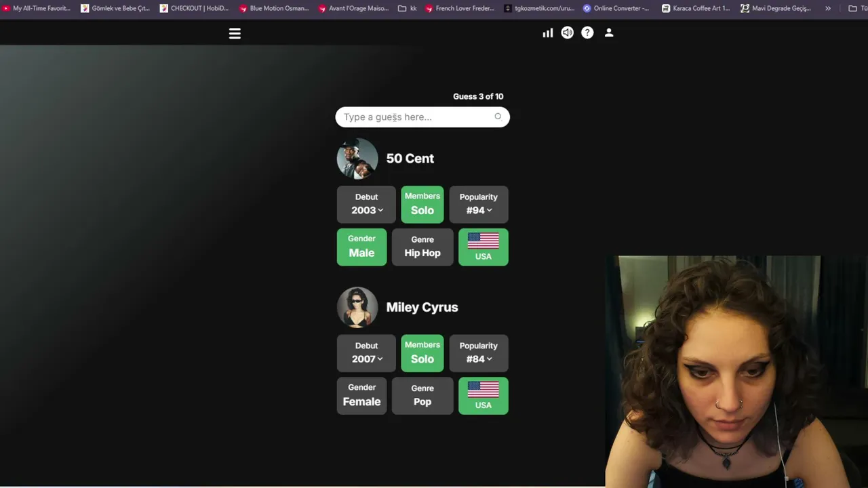Image resolution: width=868 pixels, height=488 pixels.
Task: Open the 'Blue Motion Osman...' bookmark
Action: tap(274, 8)
